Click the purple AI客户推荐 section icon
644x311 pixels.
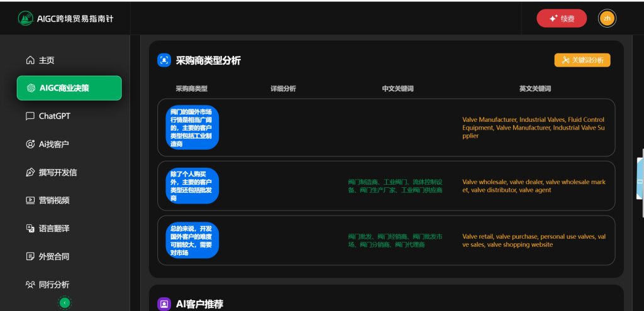click(x=164, y=304)
